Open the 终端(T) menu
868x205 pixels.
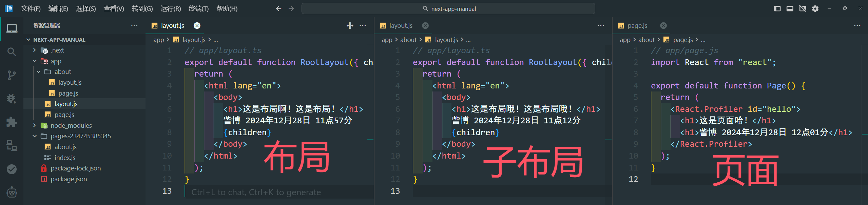(x=198, y=8)
